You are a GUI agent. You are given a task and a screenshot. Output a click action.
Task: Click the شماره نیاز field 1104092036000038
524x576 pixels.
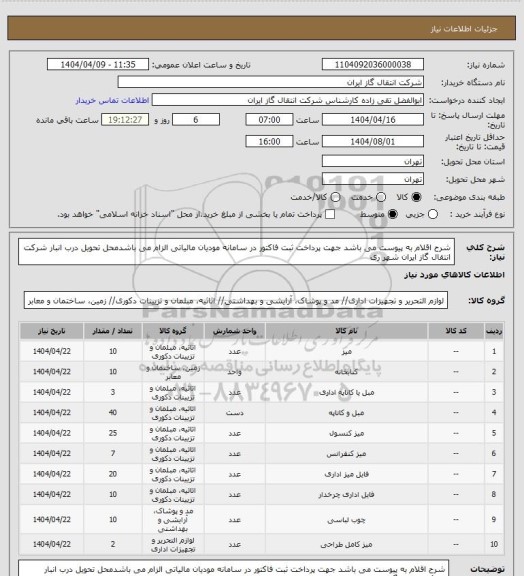373,64
